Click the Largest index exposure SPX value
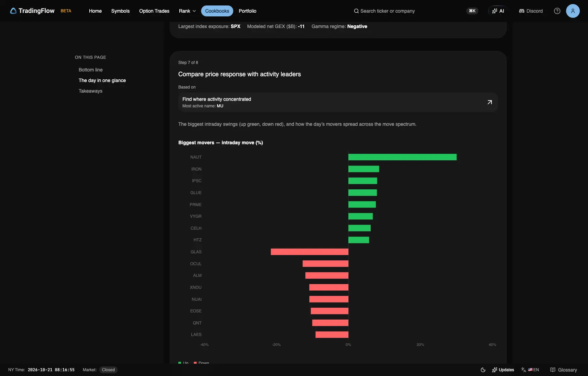Image resolution: width=588 pixels, height=376 pixels. tap(235, 26)
